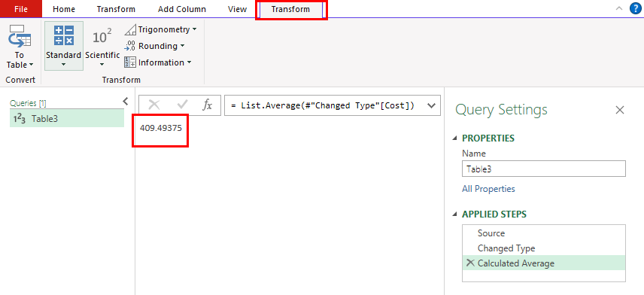644x295 pixels.
Task: Collapse the ribbon with the caret
Action: [x=619, y=8]
